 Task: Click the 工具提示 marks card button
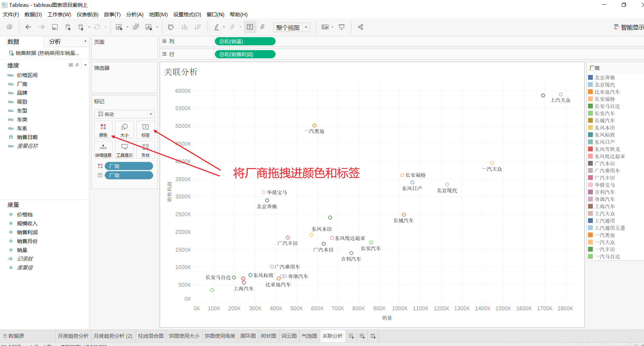(125, 150)
